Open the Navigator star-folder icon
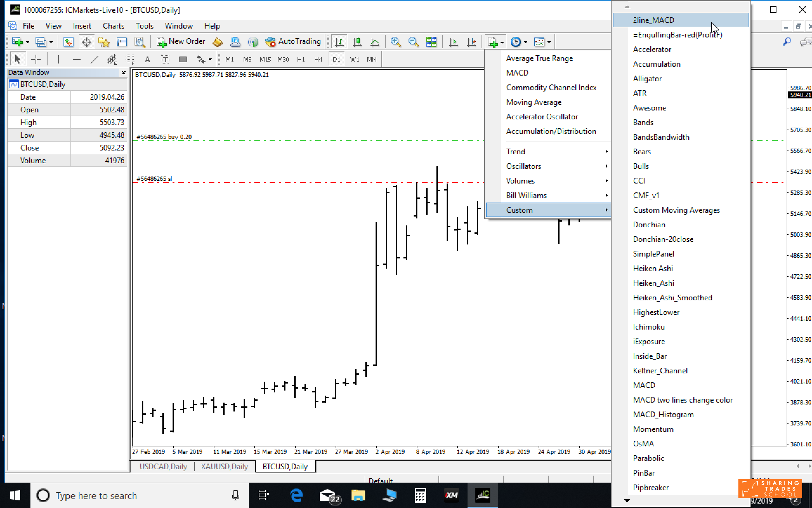The image size is (812, 508). point(104,42)
